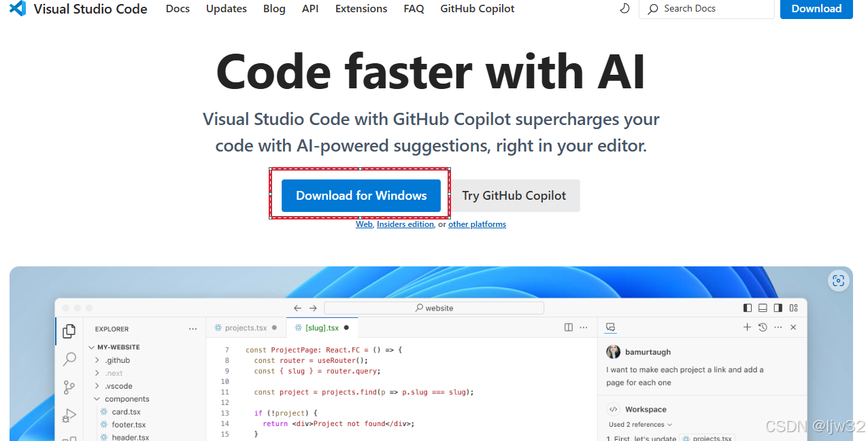Viewport: 868px width, 441px height.
Task: Click the back arrow in editor title bar
Action: [x=298, y=308]
